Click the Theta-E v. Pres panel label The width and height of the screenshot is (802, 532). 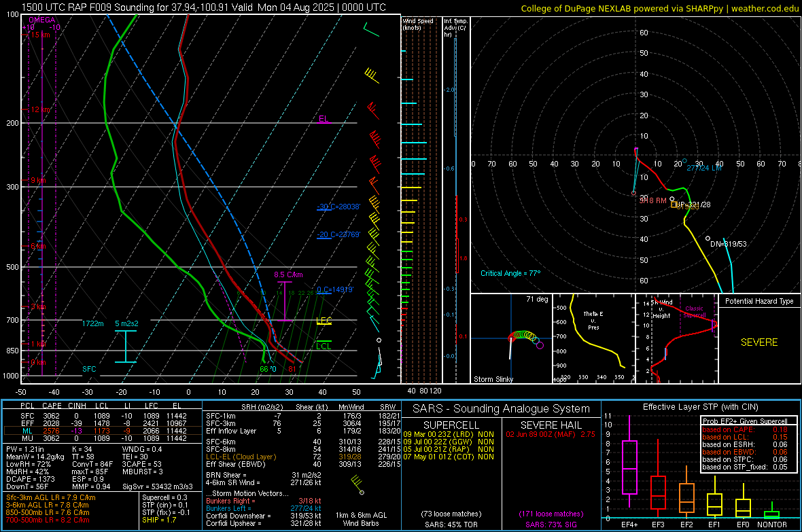click(593, 320)
